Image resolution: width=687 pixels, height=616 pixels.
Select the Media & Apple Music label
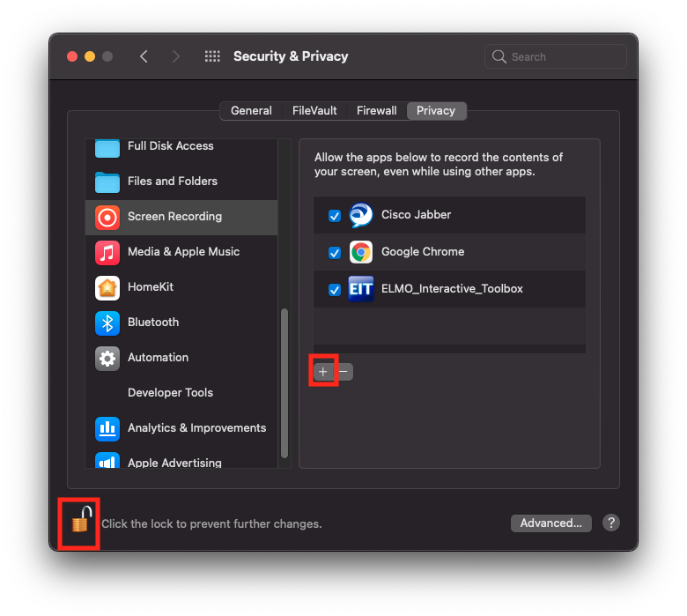coord(183,252)
